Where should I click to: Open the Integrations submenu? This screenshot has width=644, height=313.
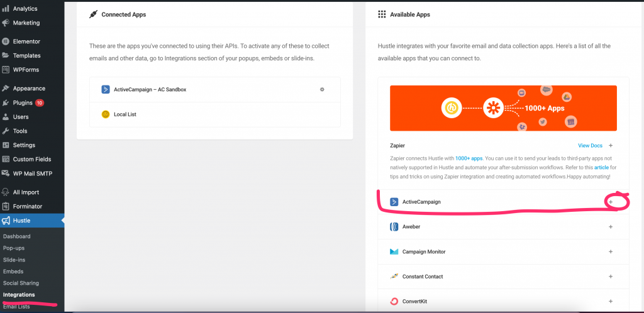pos(19,295)
